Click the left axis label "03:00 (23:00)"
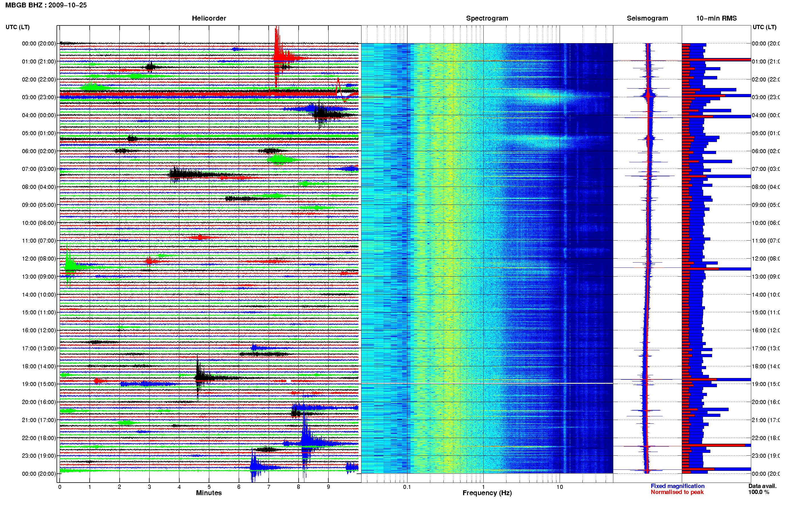Viewport: 812px width, 508px height. tap(39, 97)
